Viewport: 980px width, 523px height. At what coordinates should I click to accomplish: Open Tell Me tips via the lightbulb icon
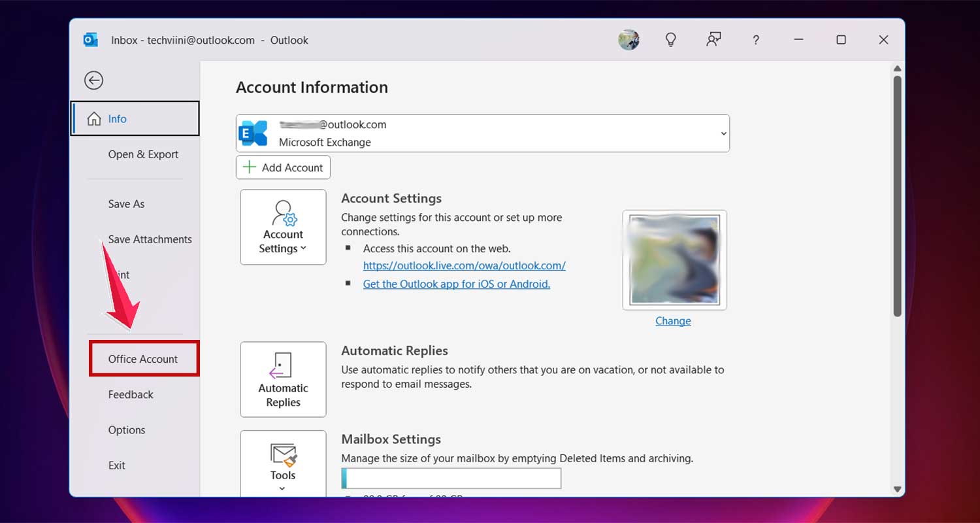pyautogui.click(x=670, y=39)
